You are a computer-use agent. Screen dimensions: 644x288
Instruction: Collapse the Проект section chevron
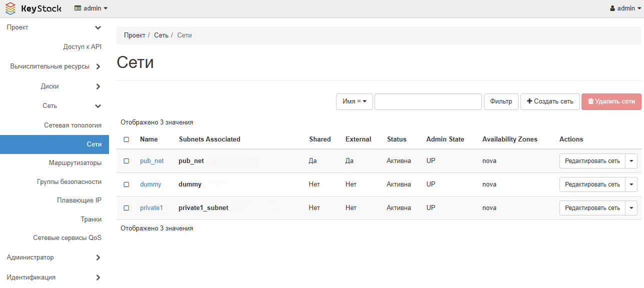coord(98,27)
